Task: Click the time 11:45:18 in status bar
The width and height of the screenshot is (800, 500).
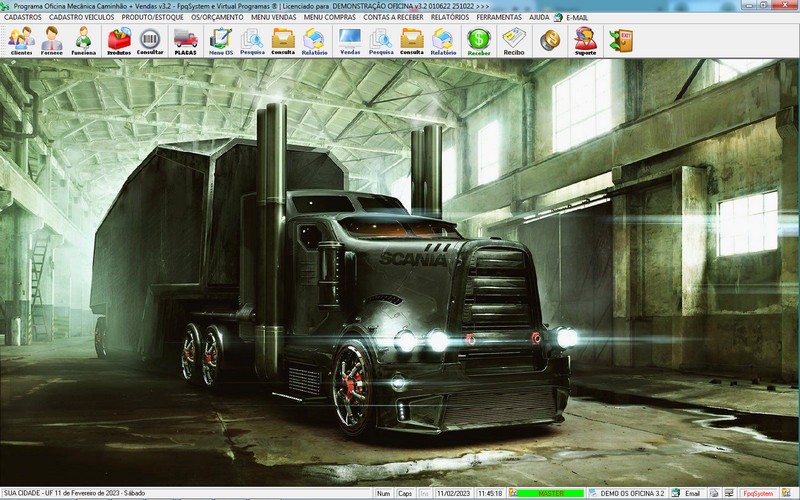Action: click(x=489, y=493)
